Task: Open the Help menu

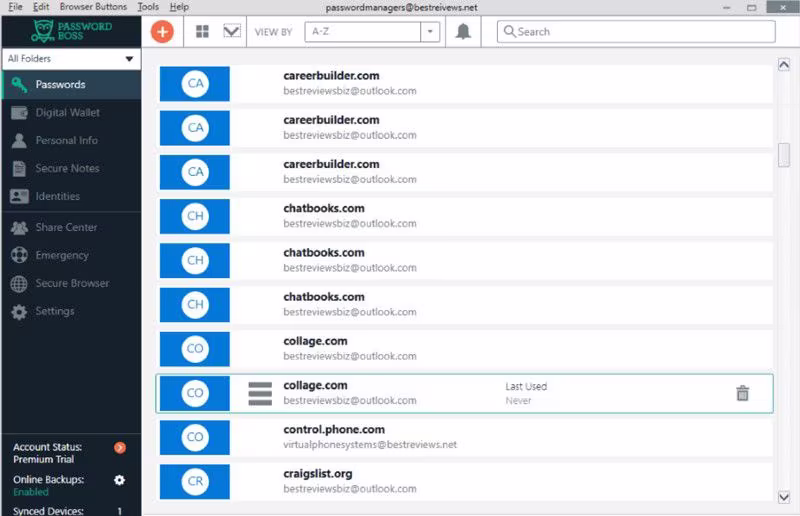Action: [179, 7]
